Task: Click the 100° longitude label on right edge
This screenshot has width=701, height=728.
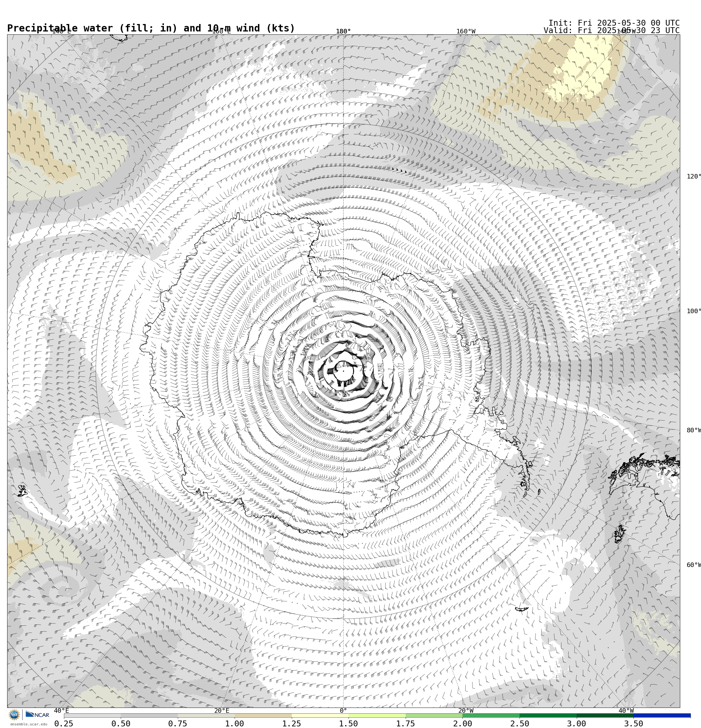Action: [694, 311]
